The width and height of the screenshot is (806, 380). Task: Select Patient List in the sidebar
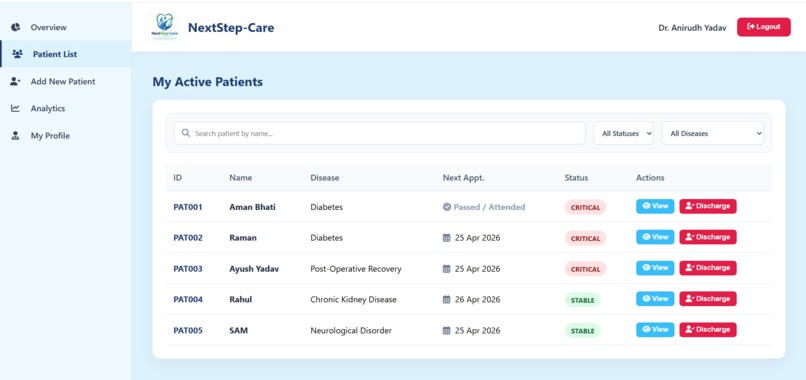coord(66,54)
